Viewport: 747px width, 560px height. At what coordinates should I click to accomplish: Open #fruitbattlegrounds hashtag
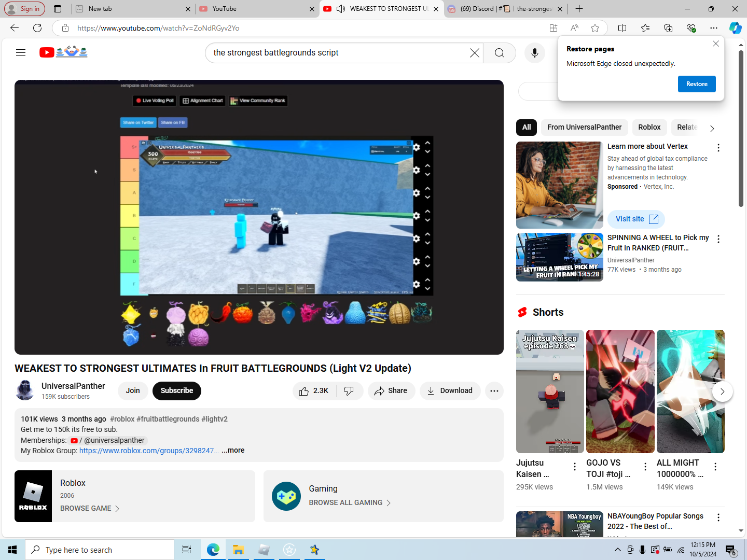[168, 419]
